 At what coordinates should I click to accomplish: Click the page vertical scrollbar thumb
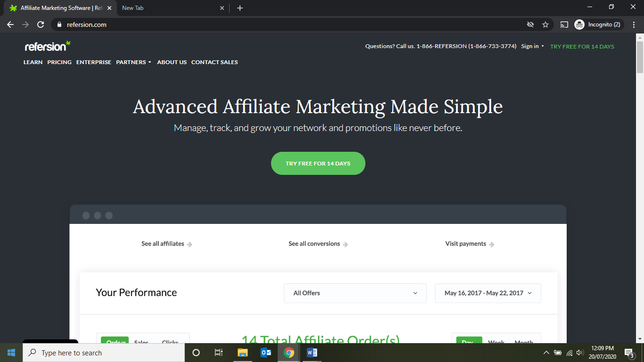coord(640,57)
